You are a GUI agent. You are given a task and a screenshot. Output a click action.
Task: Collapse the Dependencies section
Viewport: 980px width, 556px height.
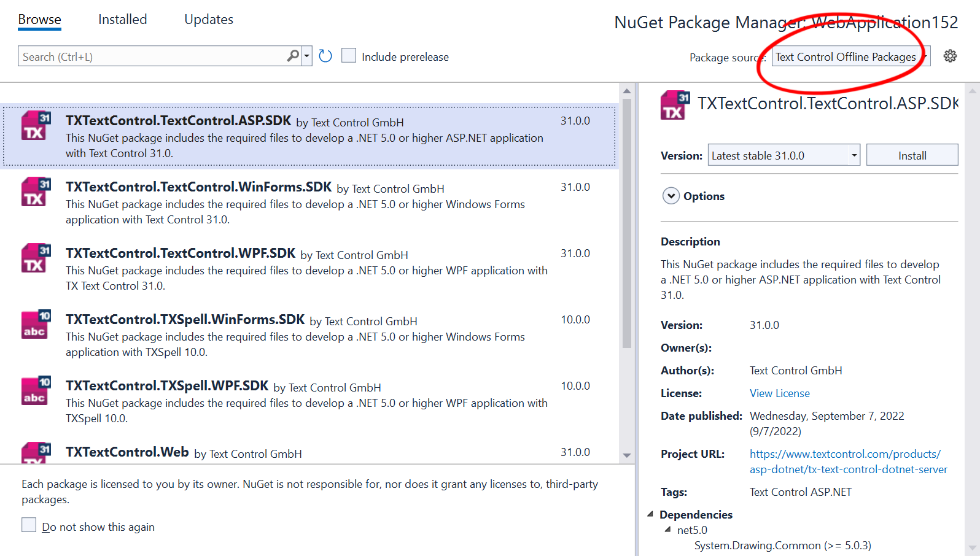[650, 514]
